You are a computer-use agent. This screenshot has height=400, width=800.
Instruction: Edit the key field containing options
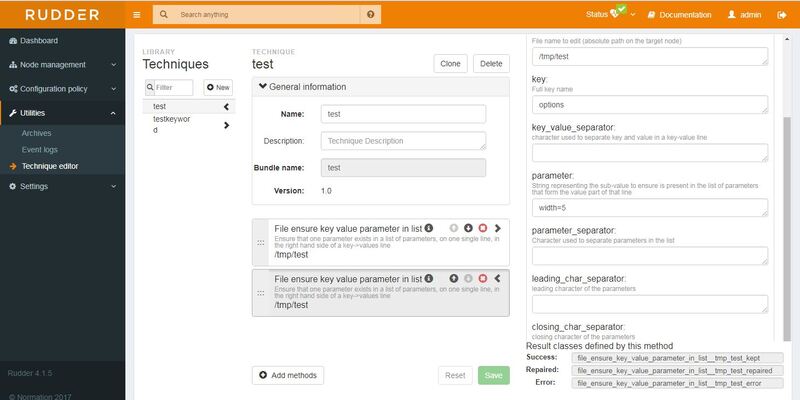point(649,105)
